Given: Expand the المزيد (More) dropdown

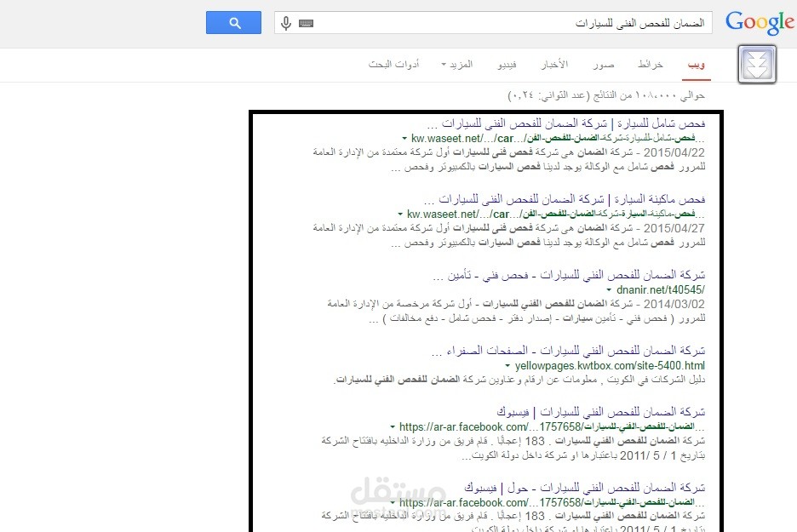Looking at the screenshot, I should click(457, 65).
